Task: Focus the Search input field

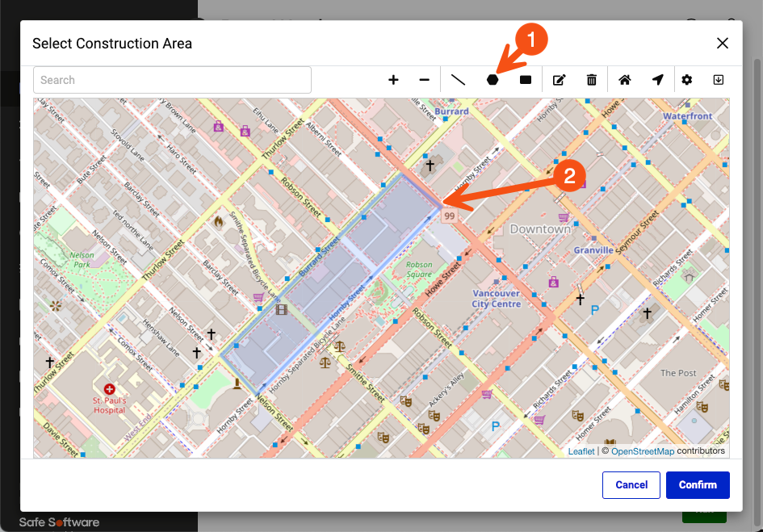Action: click(172, 80)
